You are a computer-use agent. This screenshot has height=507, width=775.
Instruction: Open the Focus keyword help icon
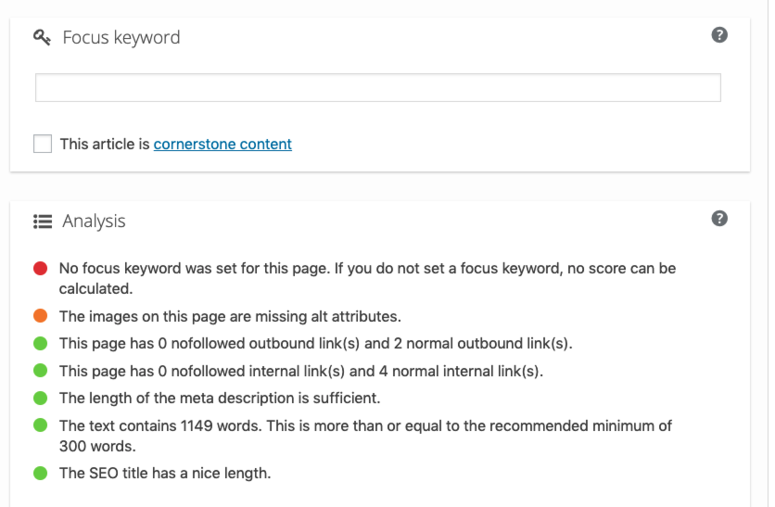click(x=719, y=35)
